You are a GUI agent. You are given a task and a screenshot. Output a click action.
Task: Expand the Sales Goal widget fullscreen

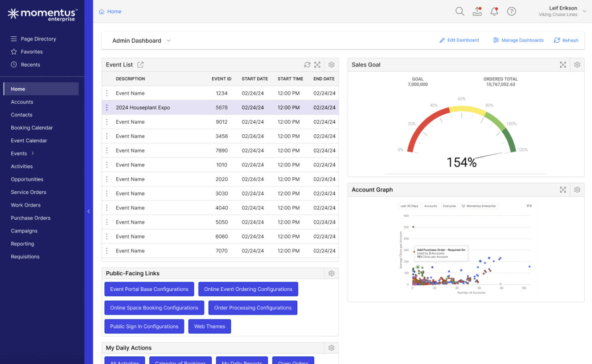pyautogui.click(x=563, y=65)
